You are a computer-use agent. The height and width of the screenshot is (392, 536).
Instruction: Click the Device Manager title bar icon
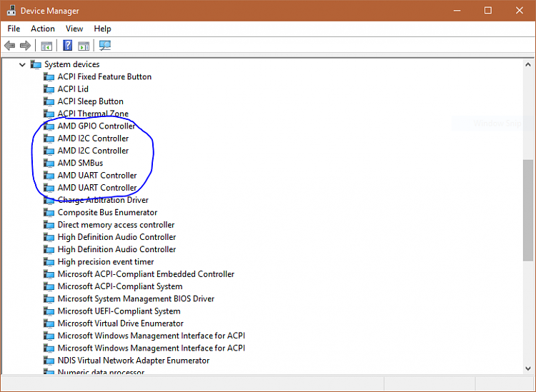tap(11, 10)
